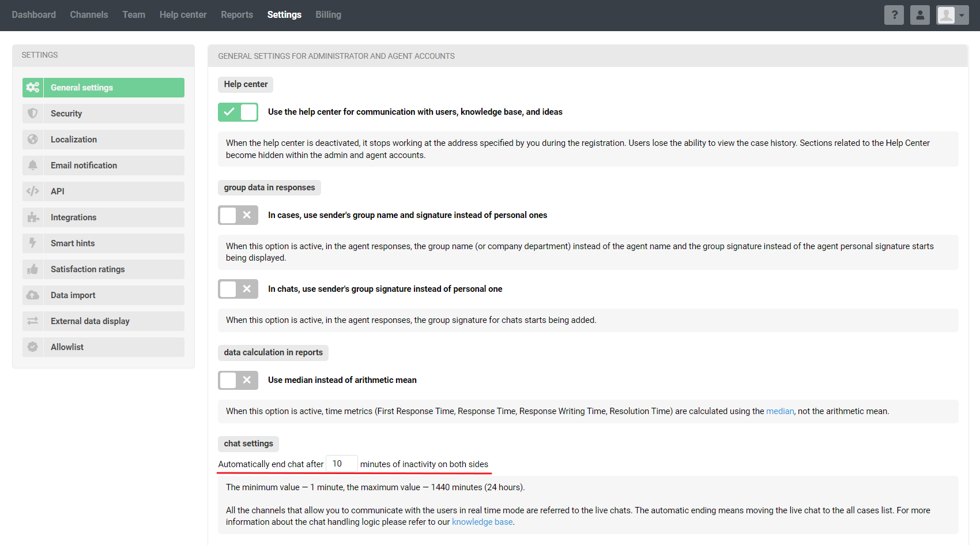Select Settings in top navigation

tap(284, 15)
